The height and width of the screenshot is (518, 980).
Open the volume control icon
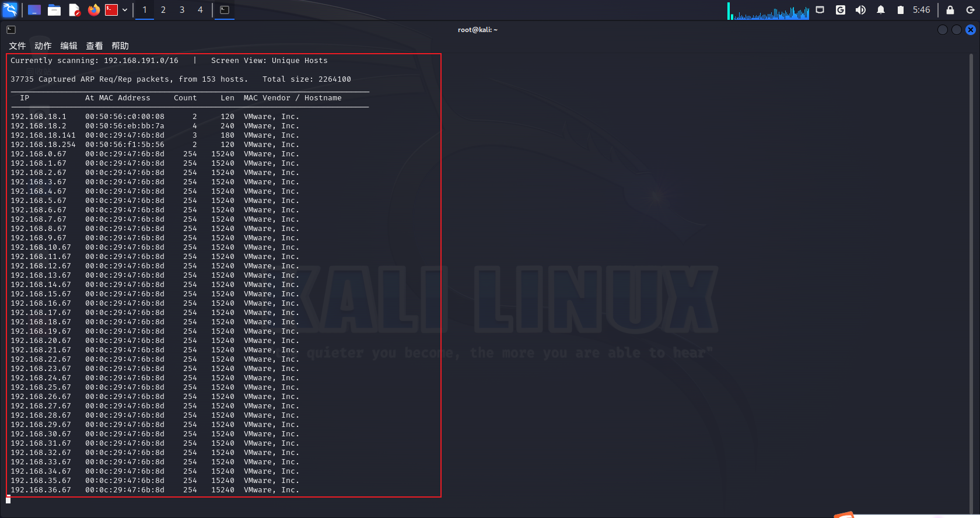pos(860,10)
